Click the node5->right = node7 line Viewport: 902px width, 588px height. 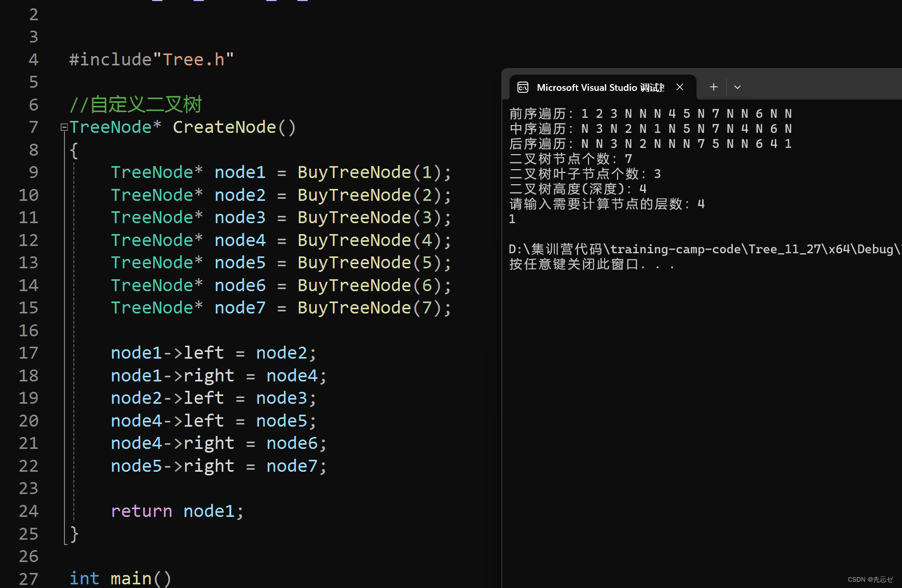point(218,466)
